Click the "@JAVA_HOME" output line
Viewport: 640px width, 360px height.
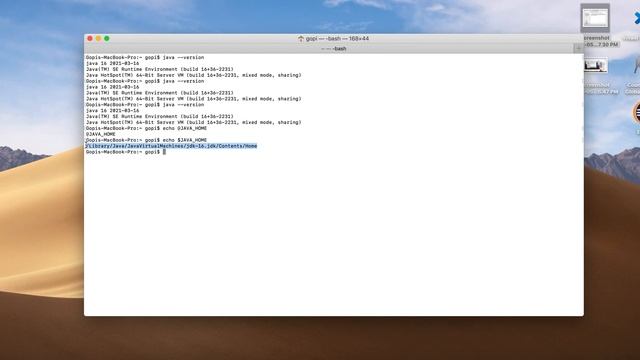pos(100,134)
